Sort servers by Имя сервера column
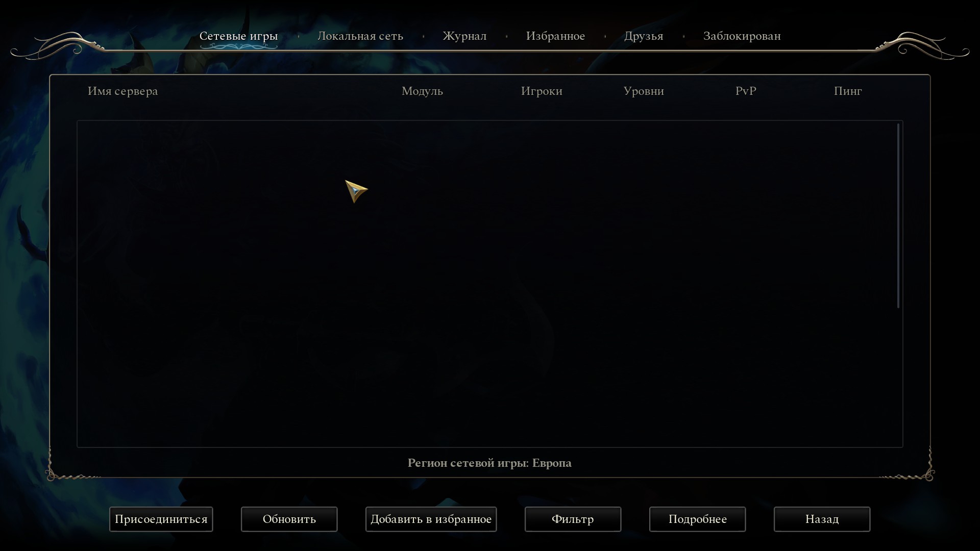 click(122, 91)
